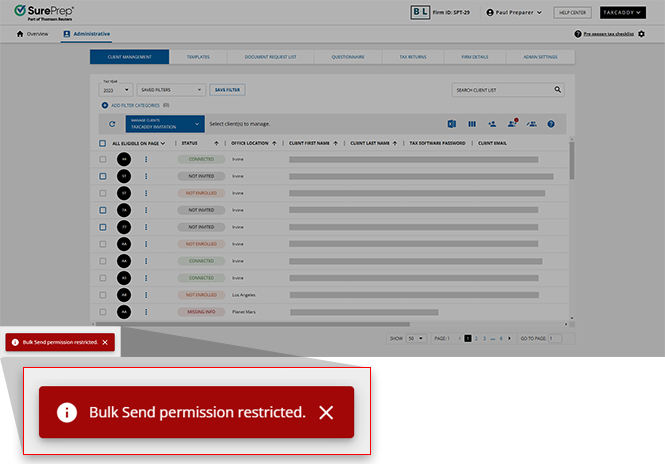
Task: Open row actions menu for first client
Action: [145, 159]
